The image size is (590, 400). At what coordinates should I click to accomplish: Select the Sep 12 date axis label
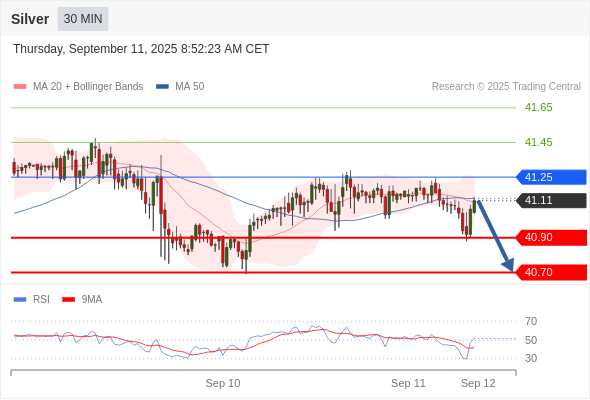click(478, 383)
